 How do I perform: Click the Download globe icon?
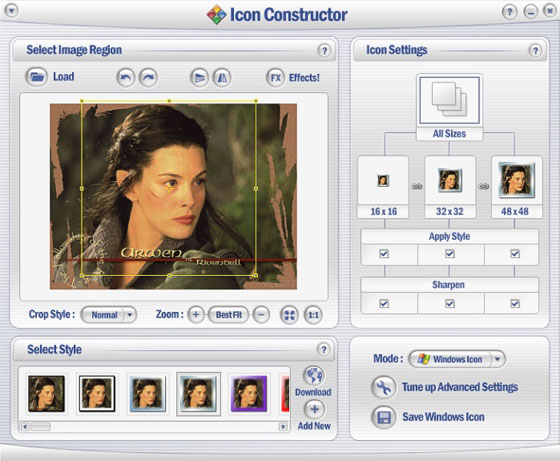click(314, 376)
